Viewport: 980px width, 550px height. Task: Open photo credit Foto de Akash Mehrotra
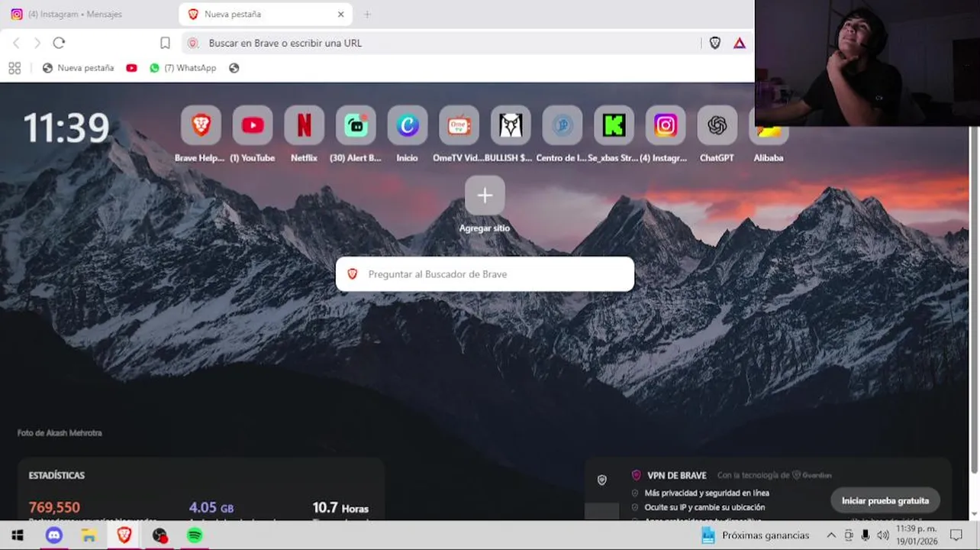coord(60,433)
